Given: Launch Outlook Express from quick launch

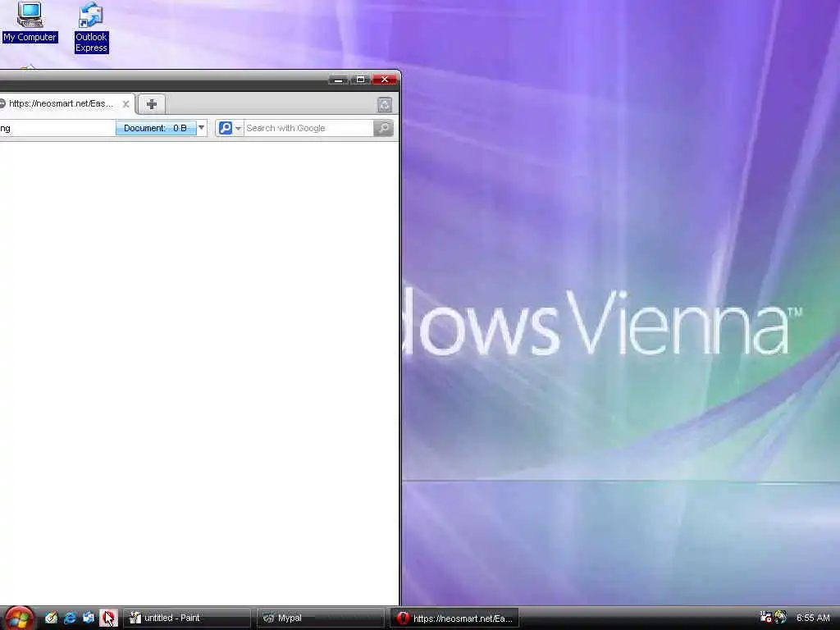Looking at the screenshot, I should coord(89,618).
